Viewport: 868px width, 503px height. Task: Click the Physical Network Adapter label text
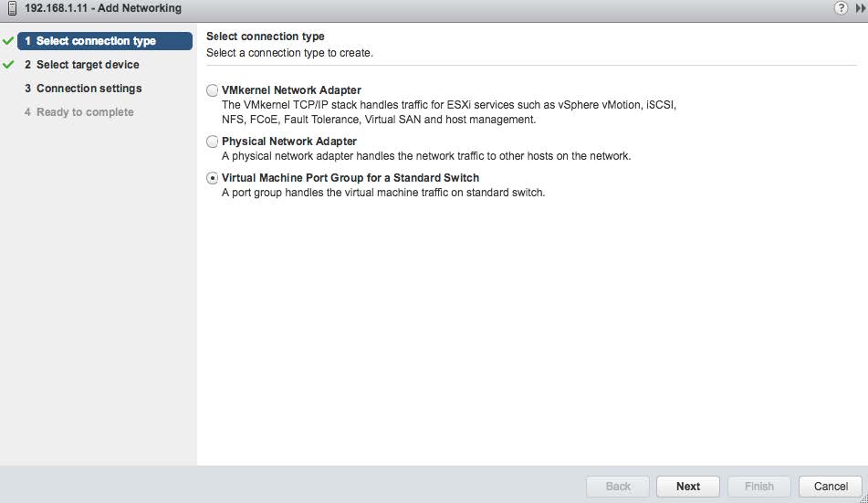(x=289, y=141)
